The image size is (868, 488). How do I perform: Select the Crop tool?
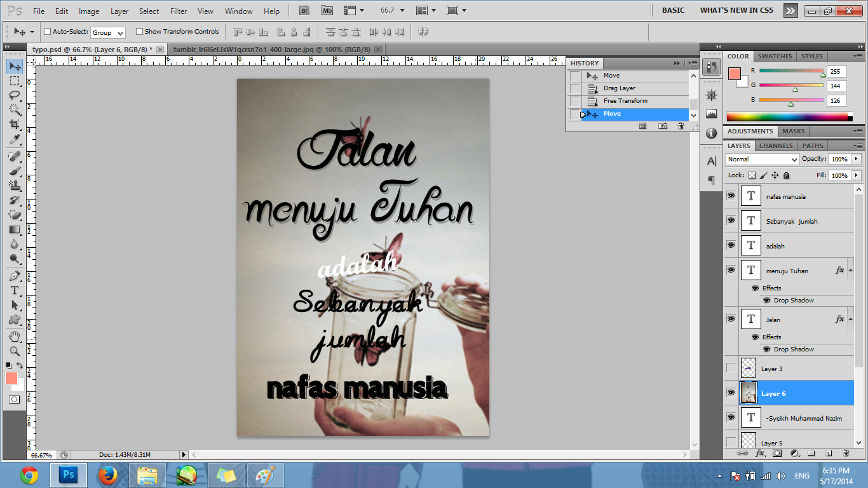pyautogui.click(x=15, y=125)
